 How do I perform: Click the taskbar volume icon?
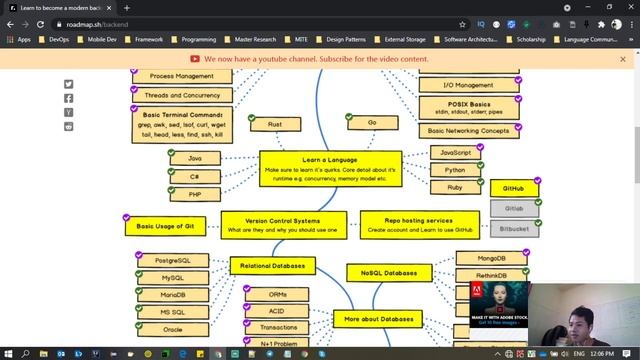(x=565, y=354)
